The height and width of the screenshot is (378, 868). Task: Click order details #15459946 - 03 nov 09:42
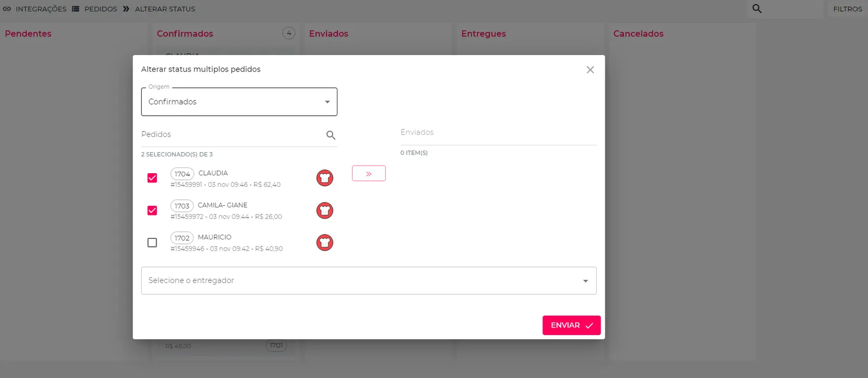pos(227,249)
